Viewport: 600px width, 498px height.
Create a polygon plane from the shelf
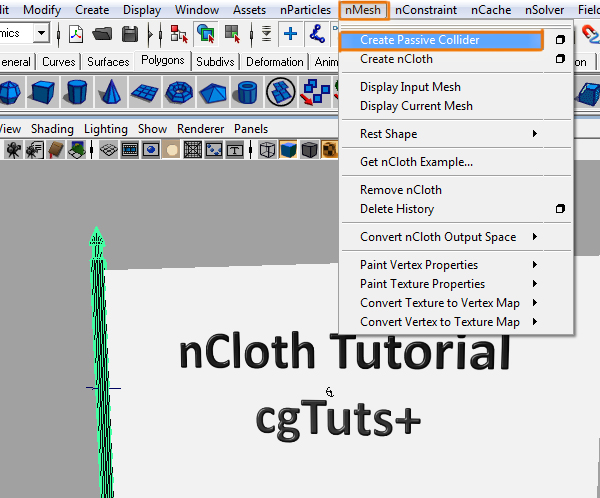coord(145,92)
